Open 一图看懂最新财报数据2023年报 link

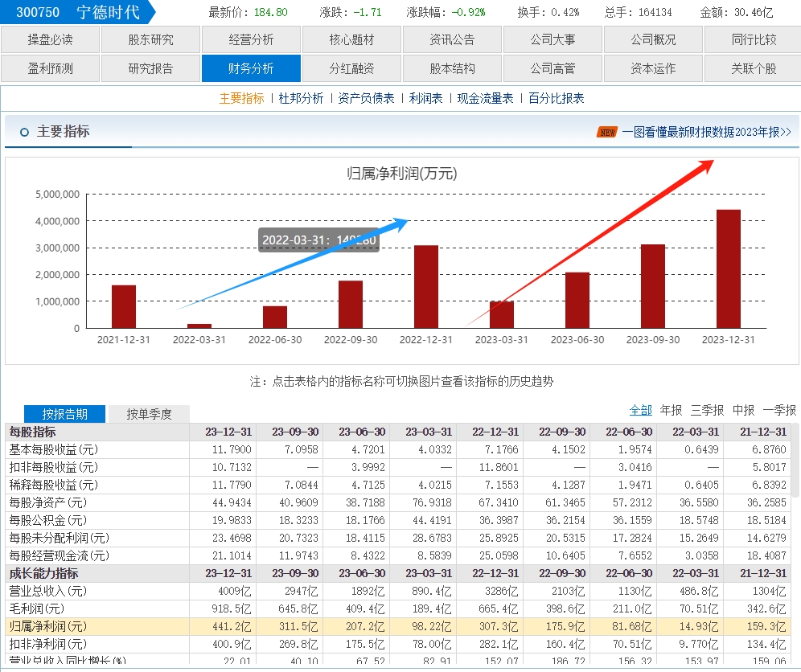(x=706, y=133)
